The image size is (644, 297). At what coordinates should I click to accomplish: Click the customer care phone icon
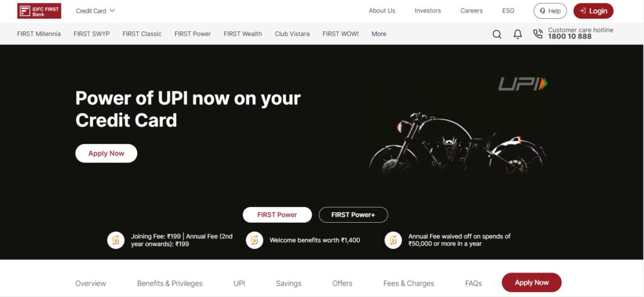pyautogui.click(x=538, y=34)
